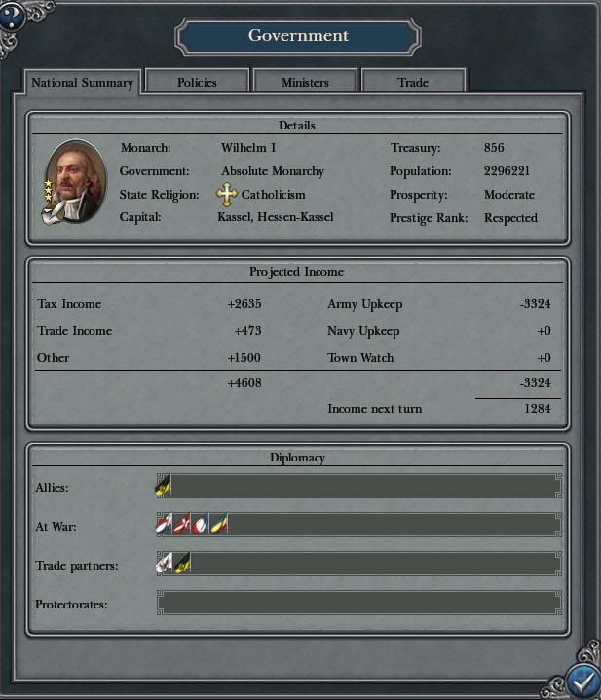Select yellow-blue flag in At War row
Image resolution: width=601 pixels, height=700 pixels.
219,524
